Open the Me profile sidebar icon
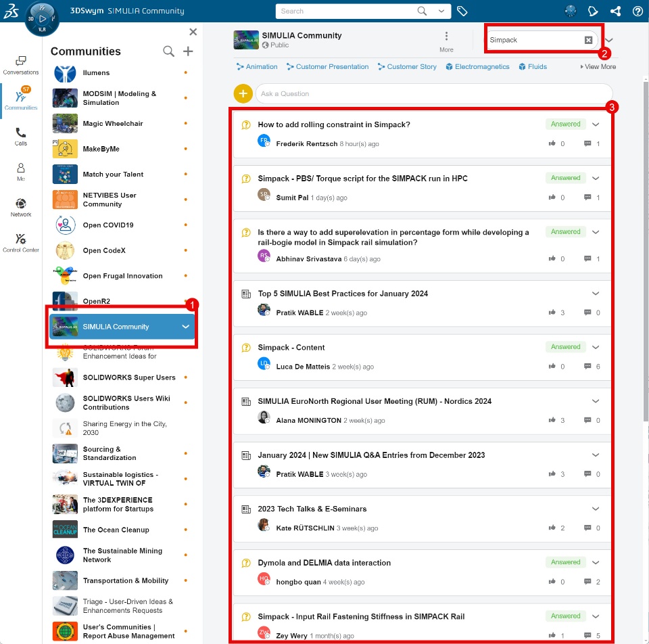Screen dimensions: 649x644 click(21, 172)
